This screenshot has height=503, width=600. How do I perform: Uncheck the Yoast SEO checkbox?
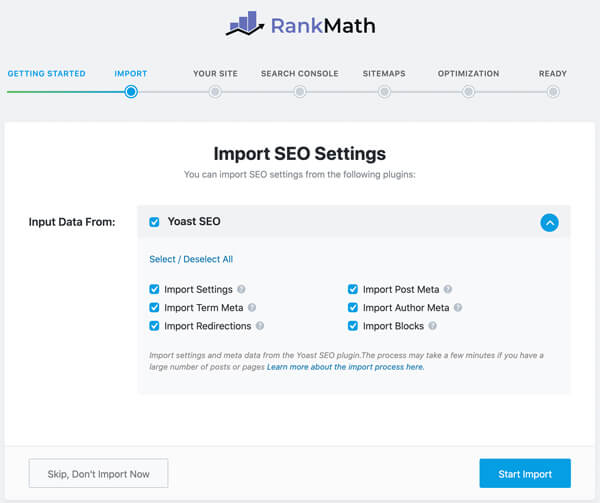click(154, 222)
